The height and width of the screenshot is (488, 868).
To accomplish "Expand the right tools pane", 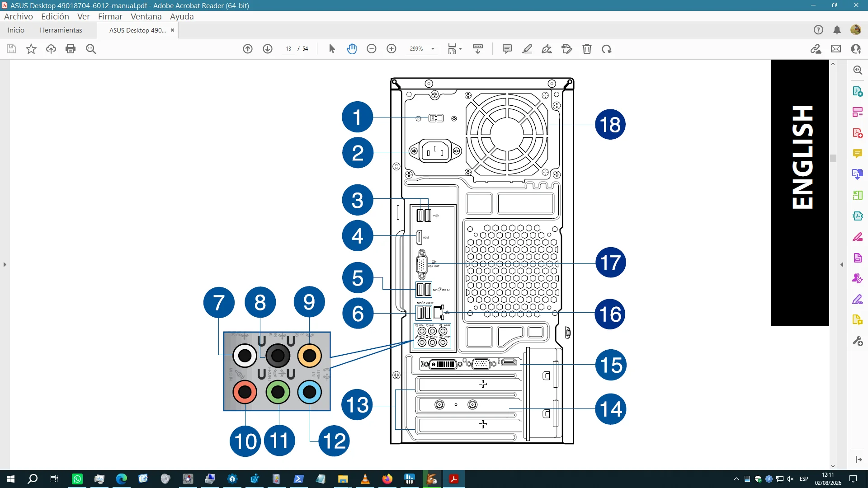I will point(859,460).
